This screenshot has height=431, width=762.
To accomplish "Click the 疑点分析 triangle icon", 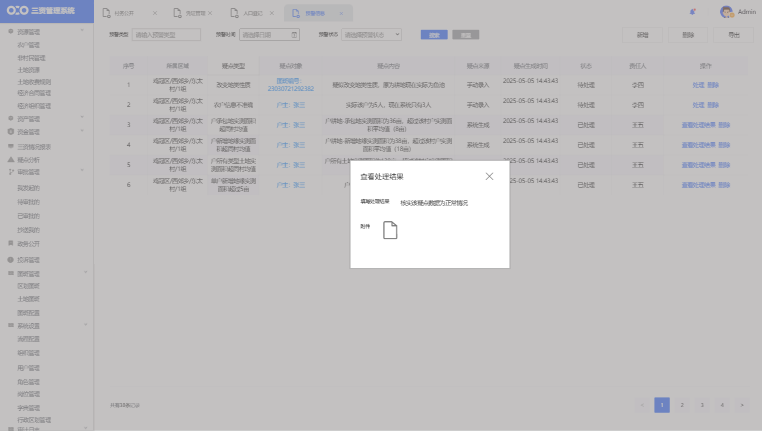I will (11, 159).
